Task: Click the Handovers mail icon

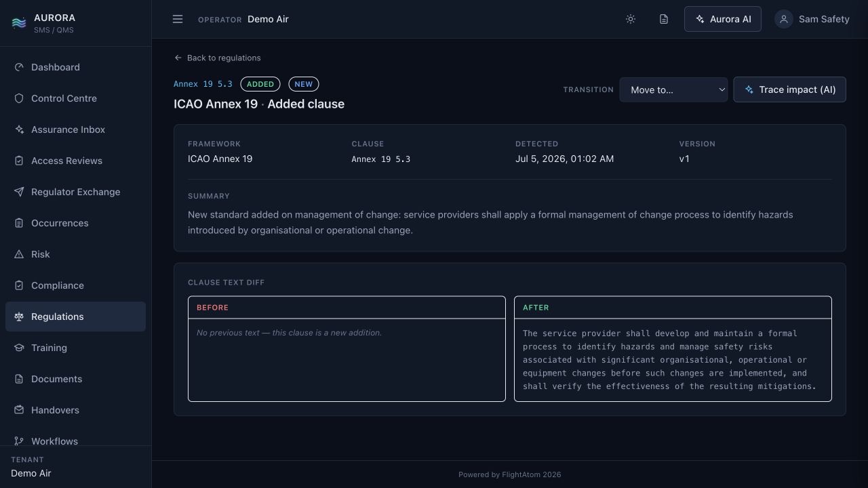Action: click(x=19, y=410)
